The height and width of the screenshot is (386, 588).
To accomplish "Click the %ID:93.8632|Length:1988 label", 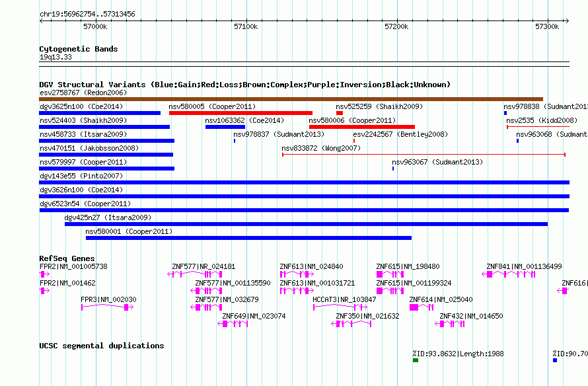I will click(459, 354).
